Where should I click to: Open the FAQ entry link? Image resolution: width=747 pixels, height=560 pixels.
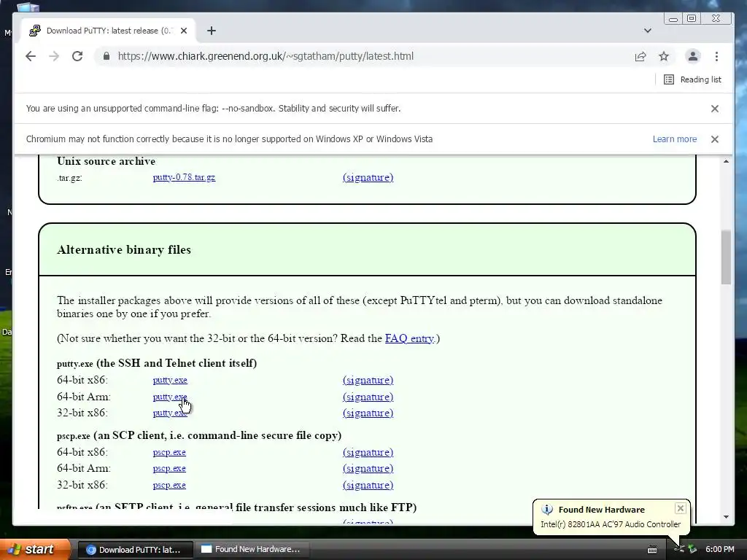pyautogui.click(x=409, y=338)
